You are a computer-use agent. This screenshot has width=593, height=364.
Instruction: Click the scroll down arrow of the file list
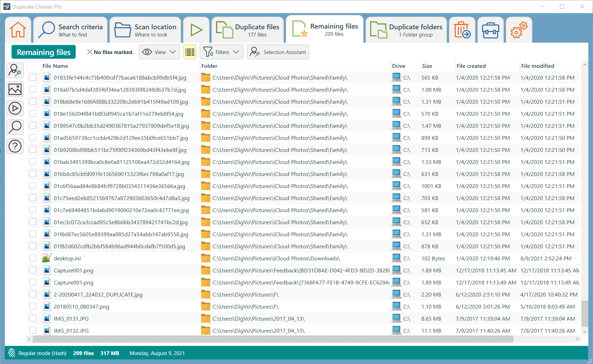584,332
